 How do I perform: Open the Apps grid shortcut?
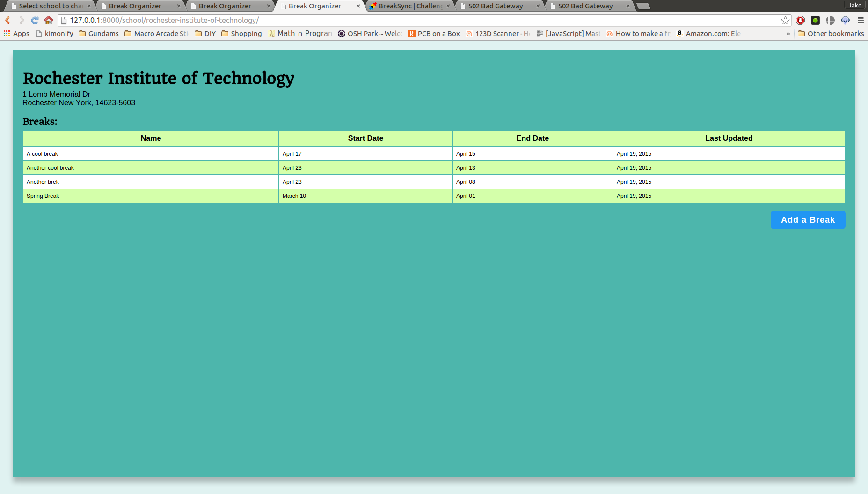click(x=16, y=34)
